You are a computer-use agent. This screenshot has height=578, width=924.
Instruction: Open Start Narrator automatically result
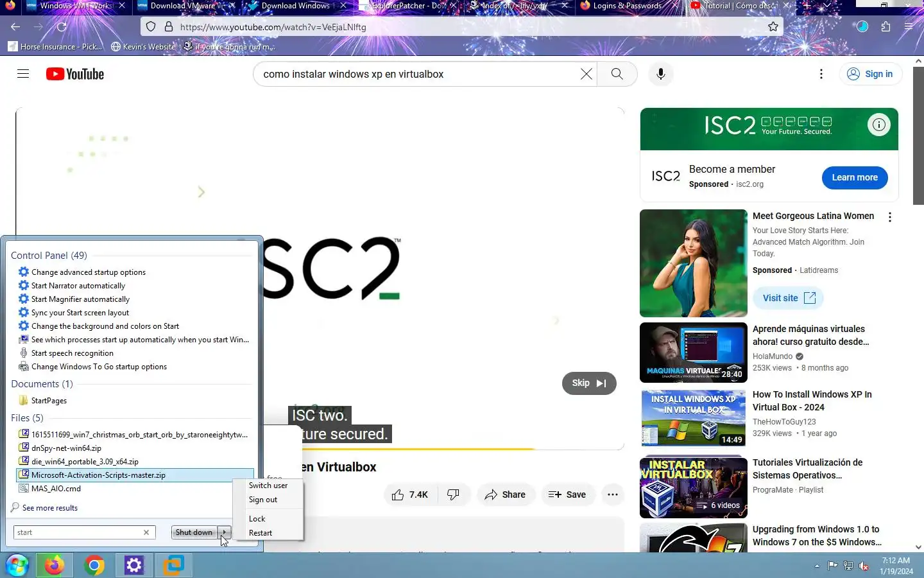coord(78,286)
